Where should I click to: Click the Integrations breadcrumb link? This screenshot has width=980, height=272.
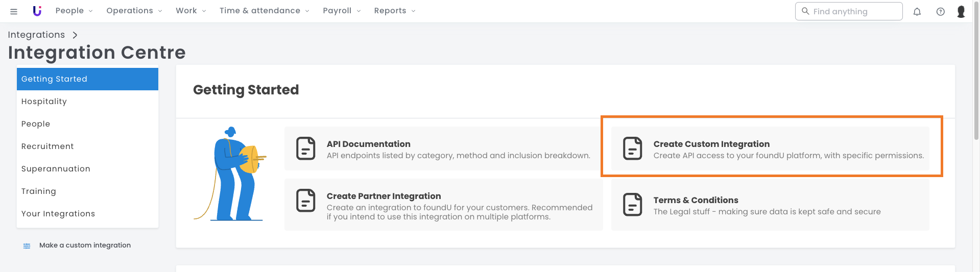tap(36, 35)
